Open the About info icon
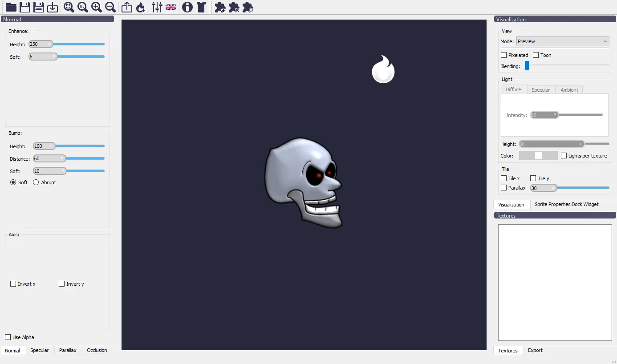This screenshot has height=364, width=617. [x=187, y=7]
